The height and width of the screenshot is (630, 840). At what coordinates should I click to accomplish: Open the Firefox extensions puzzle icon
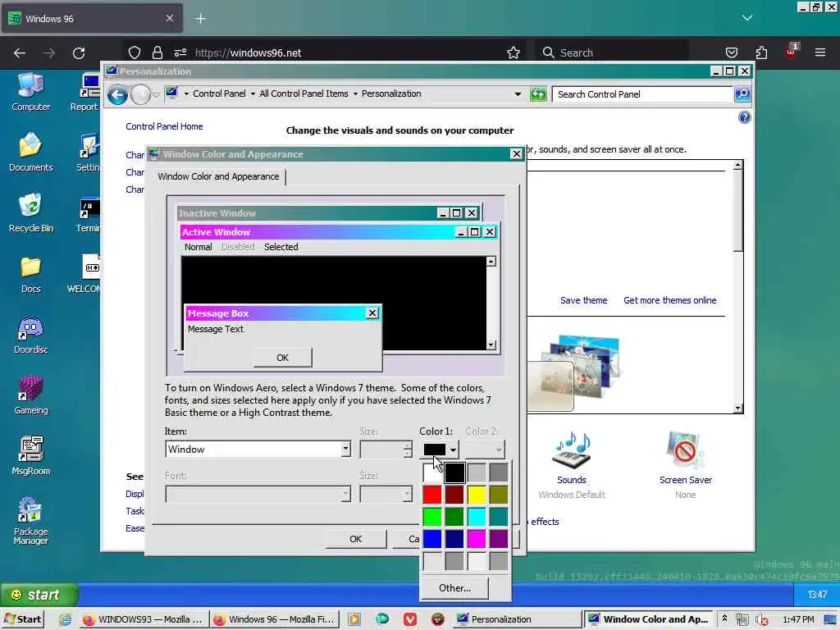tap(761, 52)
